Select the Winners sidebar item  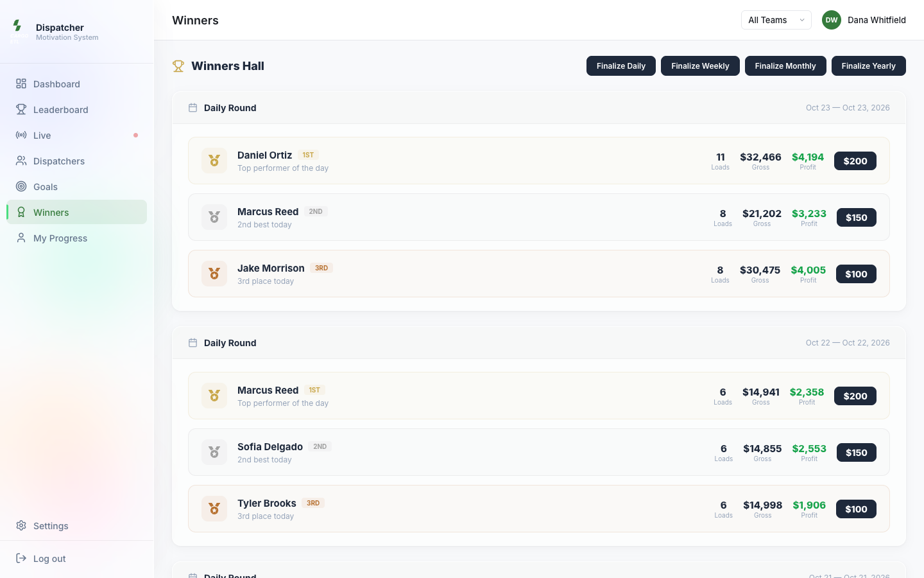click(x=76, y=213)
